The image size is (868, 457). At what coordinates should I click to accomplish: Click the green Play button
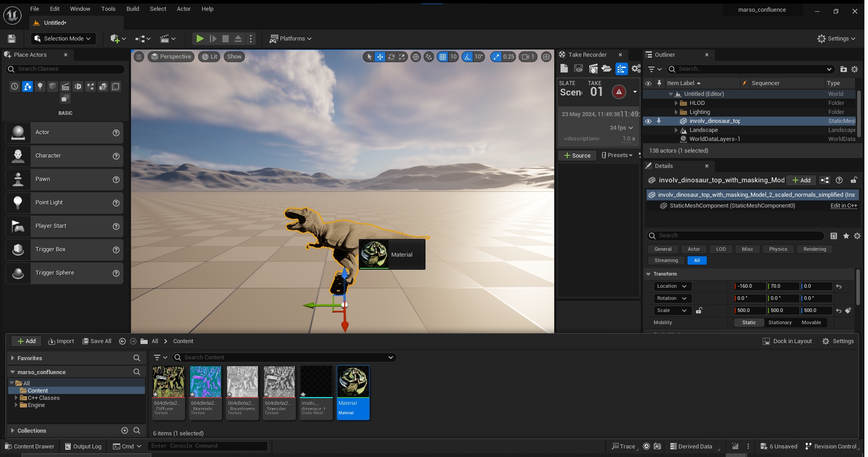(x=200, y=39)
